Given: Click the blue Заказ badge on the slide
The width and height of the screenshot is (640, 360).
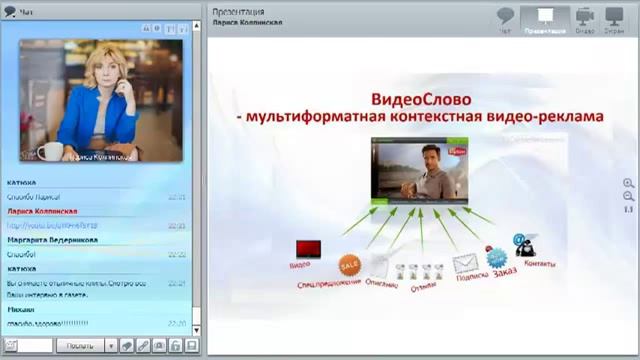Looking at the screenshot, I should click(x=497, y=258).
